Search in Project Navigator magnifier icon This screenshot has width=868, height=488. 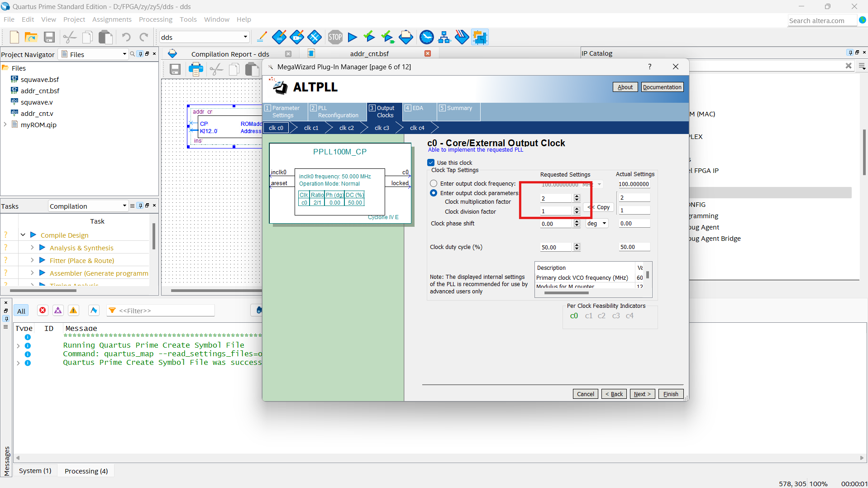pos(132,54)
